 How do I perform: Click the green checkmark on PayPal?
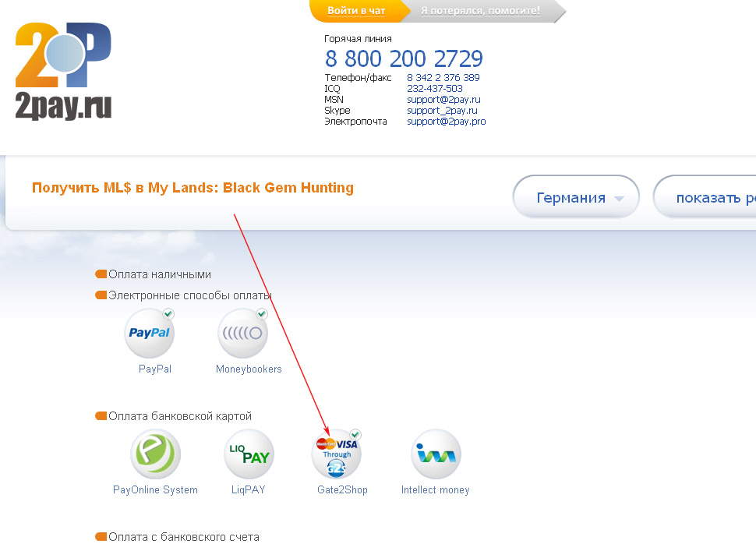point(168,314)
